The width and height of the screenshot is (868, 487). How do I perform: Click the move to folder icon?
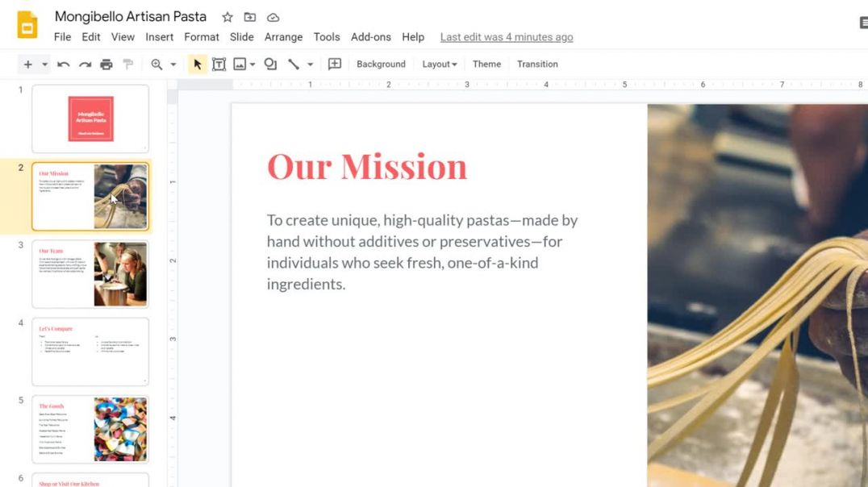click(x=250, y=17)
